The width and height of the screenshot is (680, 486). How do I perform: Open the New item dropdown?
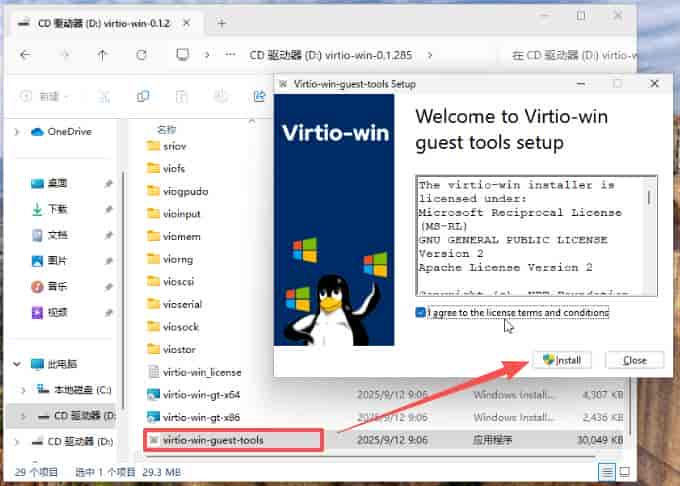[x=45, y=96]
